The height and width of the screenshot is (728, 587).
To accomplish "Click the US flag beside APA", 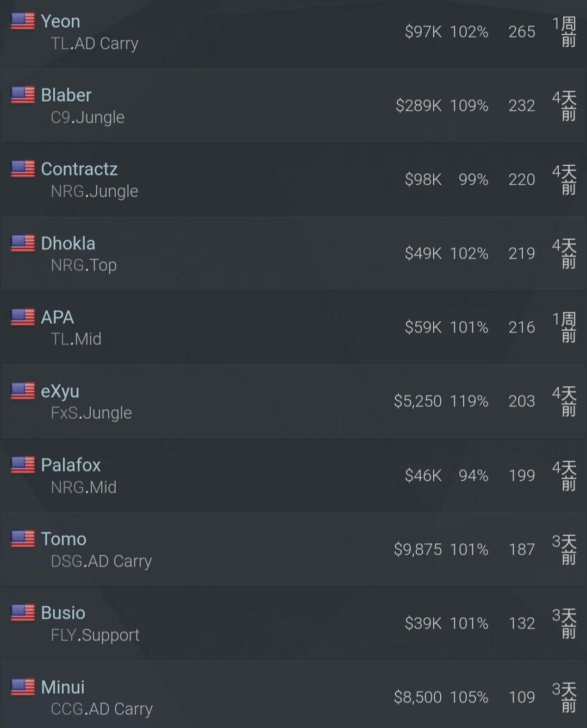I will (23, 317).
